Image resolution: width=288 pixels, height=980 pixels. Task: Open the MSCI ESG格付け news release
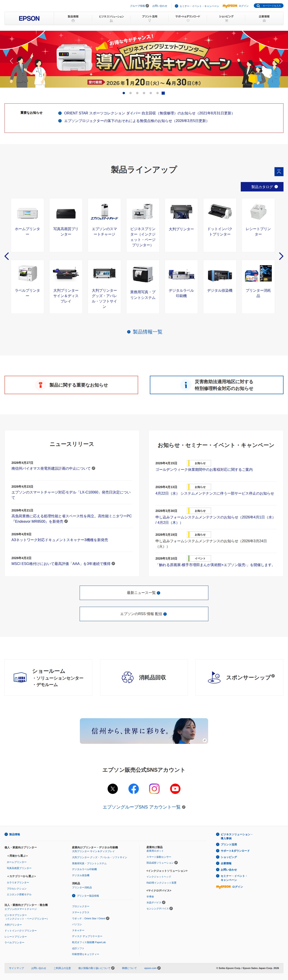point(63,564)
